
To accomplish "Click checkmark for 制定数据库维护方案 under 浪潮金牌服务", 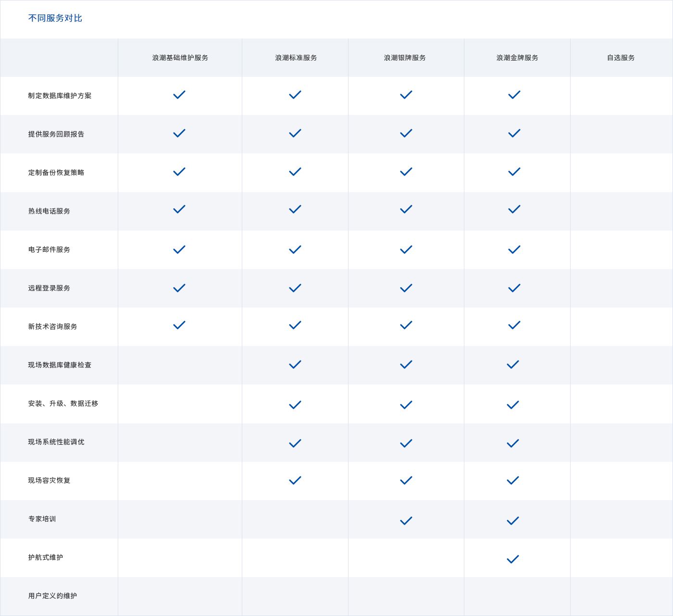I will pyautogui.click(x=514, y=95).
